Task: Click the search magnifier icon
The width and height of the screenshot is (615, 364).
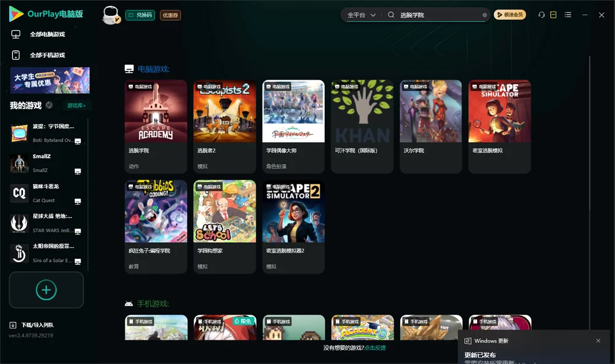Action: [x=391, y=15]
